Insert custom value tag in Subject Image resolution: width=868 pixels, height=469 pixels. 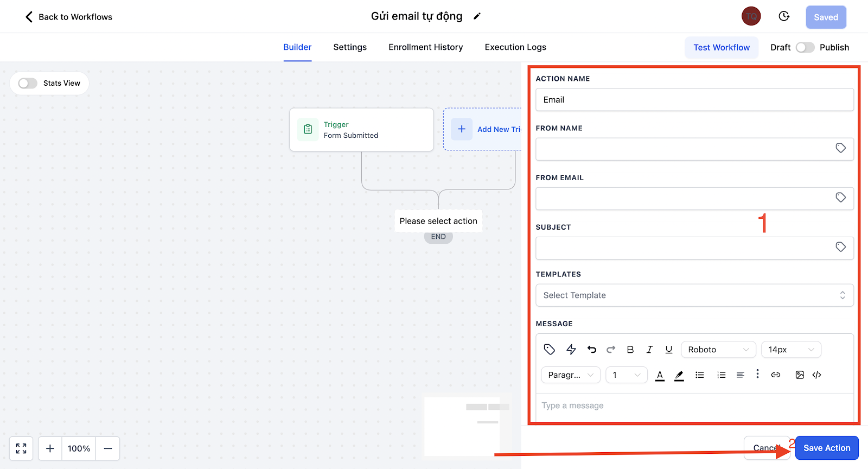[x=840, y=247]
